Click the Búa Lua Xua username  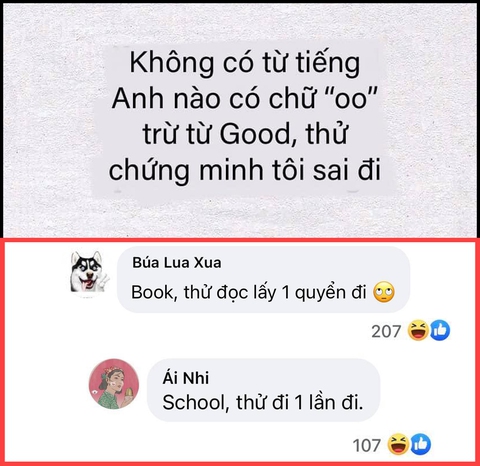point(177,263)
